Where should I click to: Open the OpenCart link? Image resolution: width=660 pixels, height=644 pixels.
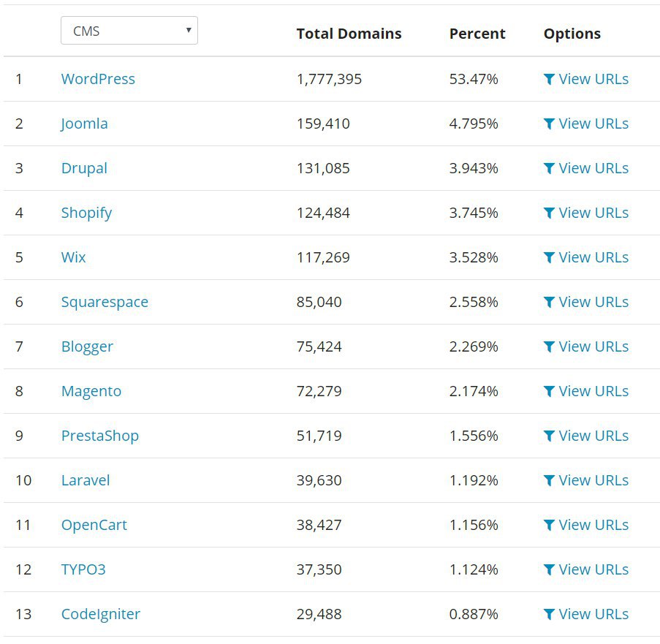click(94, 525)
